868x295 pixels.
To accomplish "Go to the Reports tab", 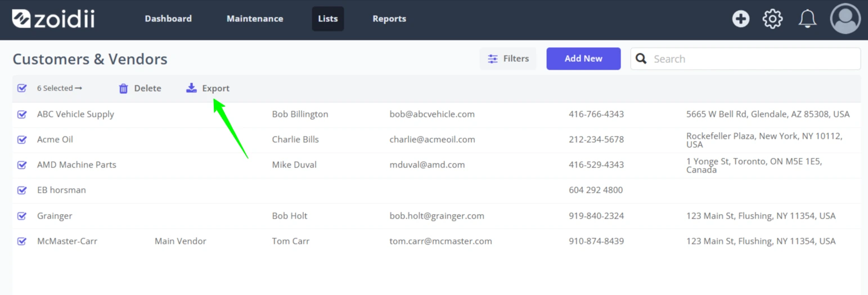I will [389, 19].
